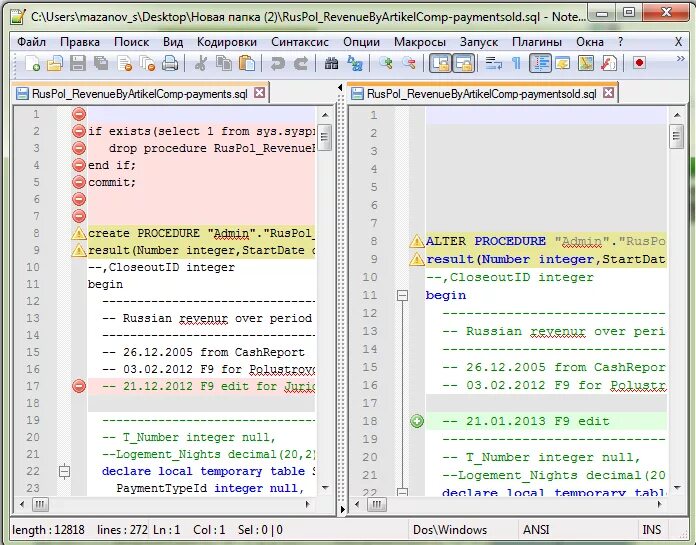Create a new document with New icon
696x545 pixels.
32,63
